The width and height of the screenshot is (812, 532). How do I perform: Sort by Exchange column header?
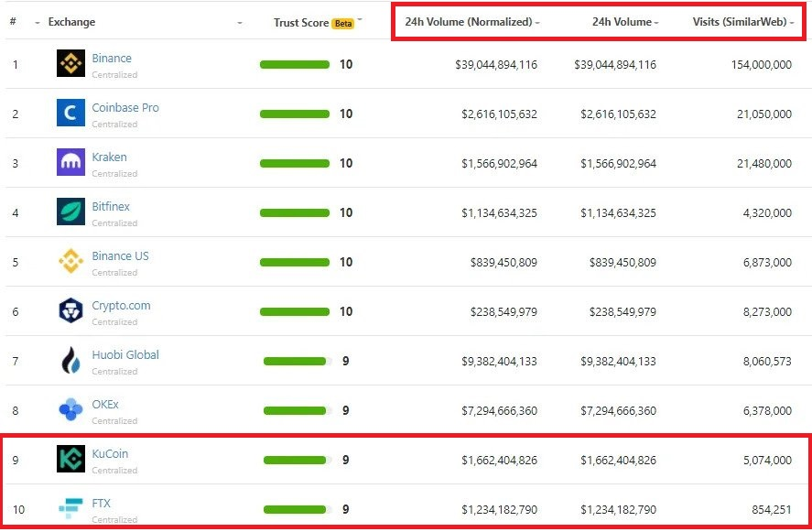coord(71,22)
